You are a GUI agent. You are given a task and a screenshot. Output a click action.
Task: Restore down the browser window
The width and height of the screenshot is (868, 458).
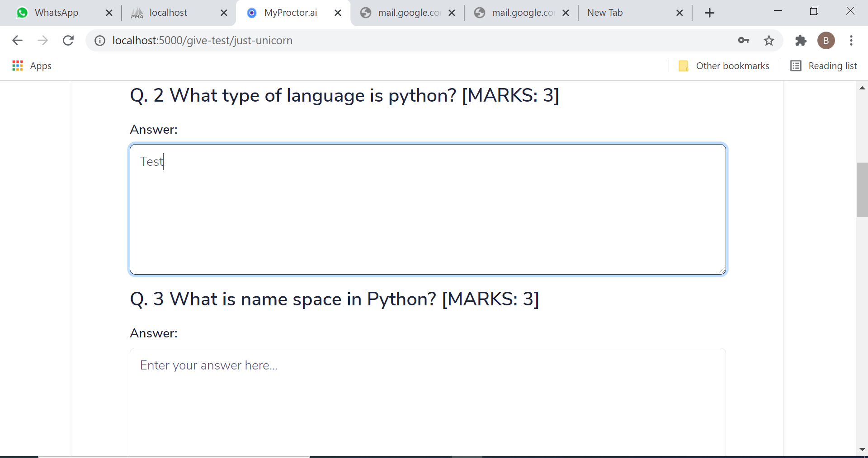[x=814, y=11]
